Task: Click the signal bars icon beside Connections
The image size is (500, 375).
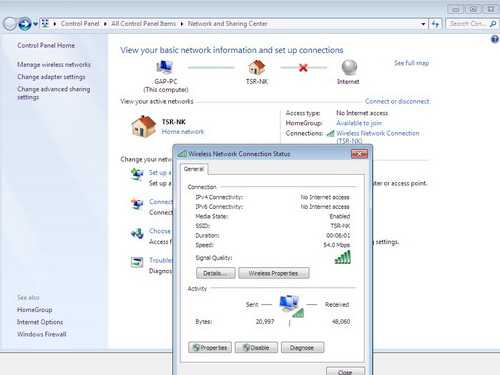Action: point(330,133)
